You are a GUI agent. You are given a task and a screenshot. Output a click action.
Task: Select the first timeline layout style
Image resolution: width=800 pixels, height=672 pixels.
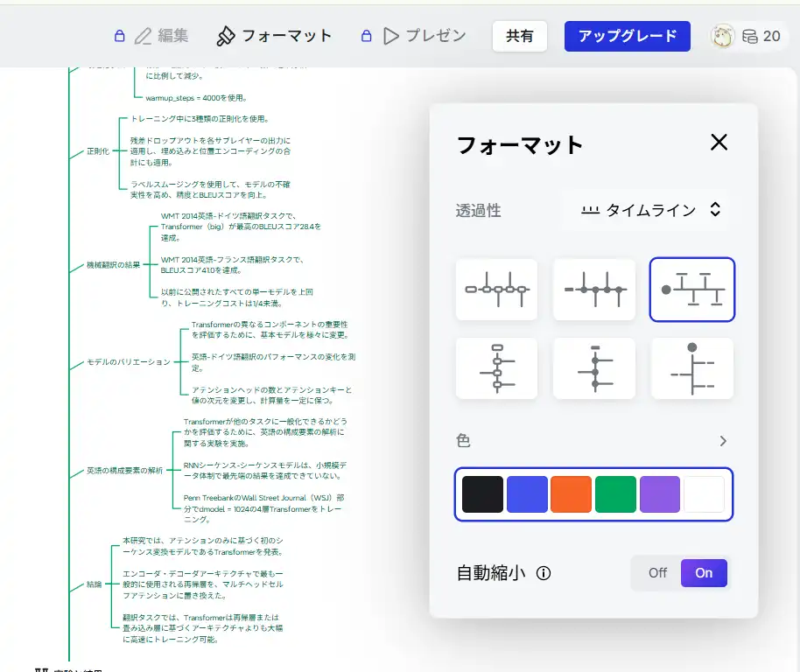(496, 290)
